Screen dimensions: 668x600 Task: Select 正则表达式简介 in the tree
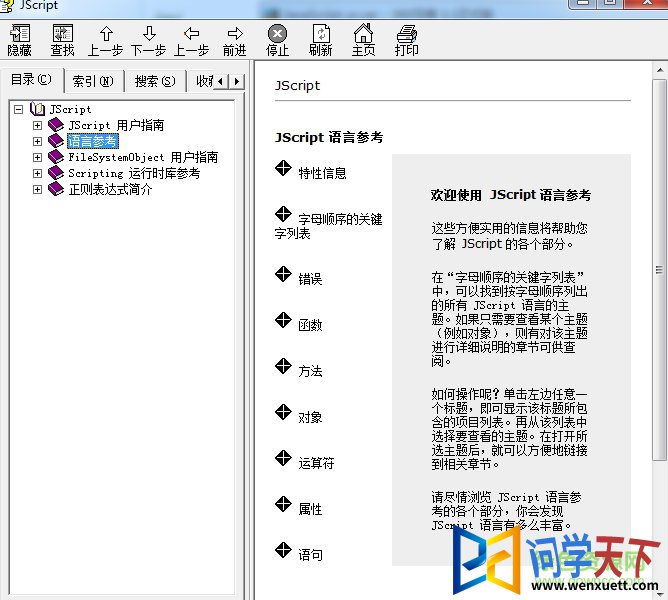110,189
